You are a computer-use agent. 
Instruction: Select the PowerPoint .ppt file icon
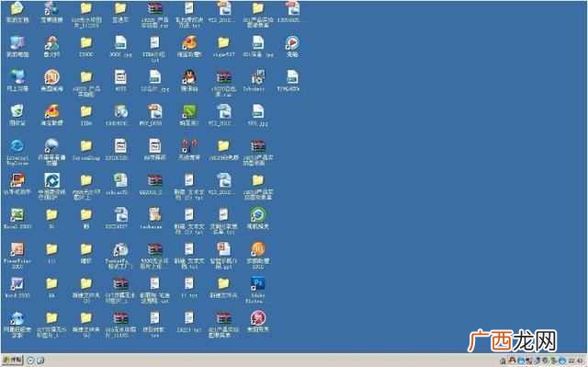click(223, 248)
